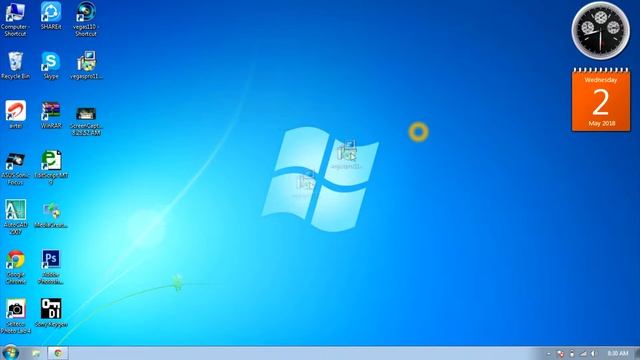Select the Skype desktop shortcut
Image resolution: width=640 pixels, height=360 pixels.
point(51,65)
